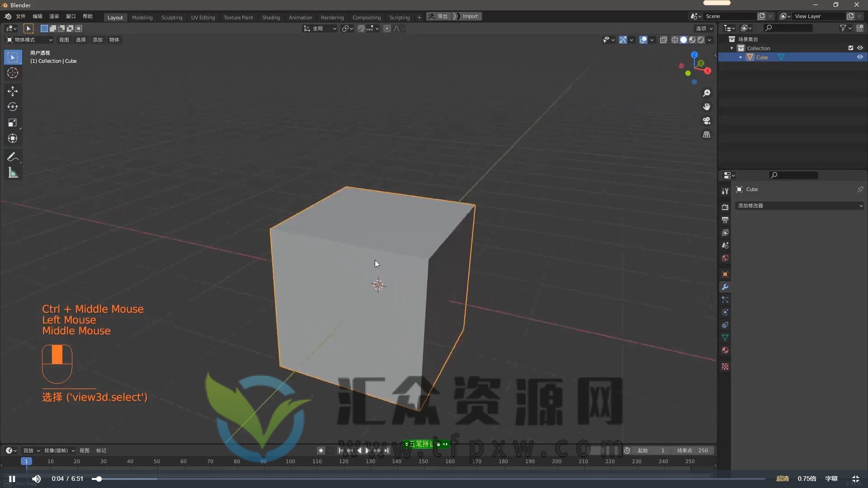Toggle camera view icon
This screenshot has width=868, height=488.
click(x=707, y=121)
